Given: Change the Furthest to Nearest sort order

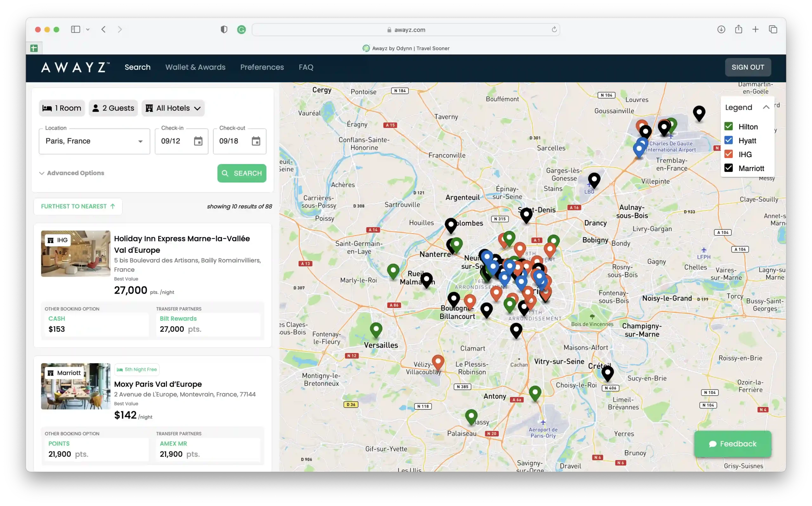Looking at the screenshot, I should [78, 207].
